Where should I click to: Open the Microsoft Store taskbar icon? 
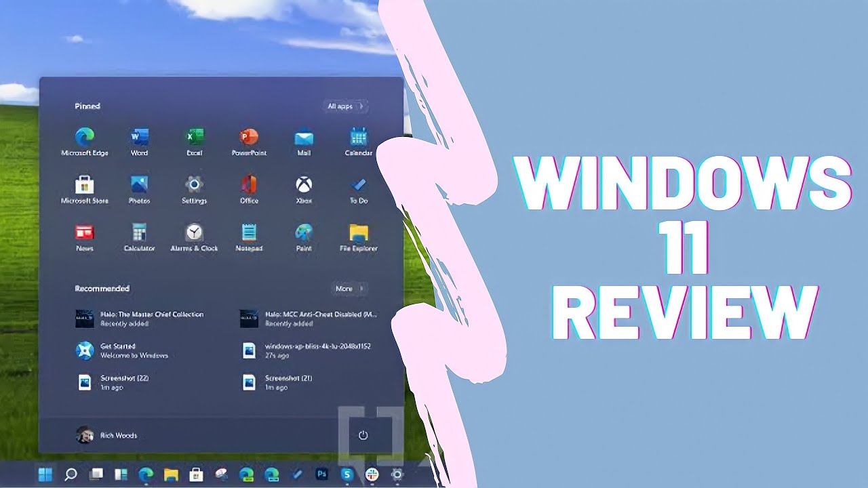point(196,474)
